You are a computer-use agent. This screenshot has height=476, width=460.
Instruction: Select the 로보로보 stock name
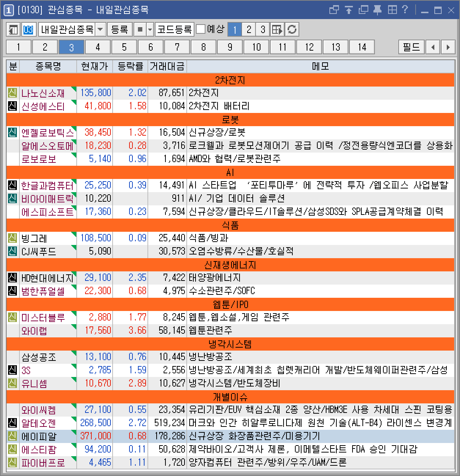coord(39,159)
